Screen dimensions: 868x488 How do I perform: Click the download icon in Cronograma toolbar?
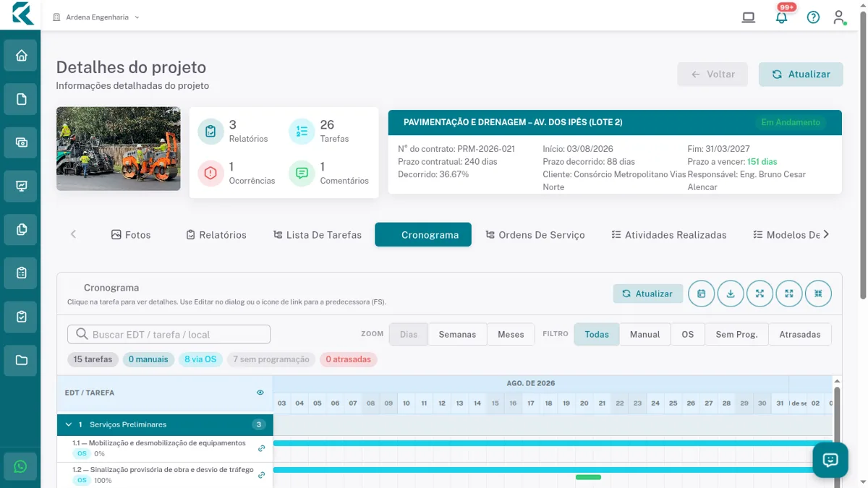click(x=731, y=294)
